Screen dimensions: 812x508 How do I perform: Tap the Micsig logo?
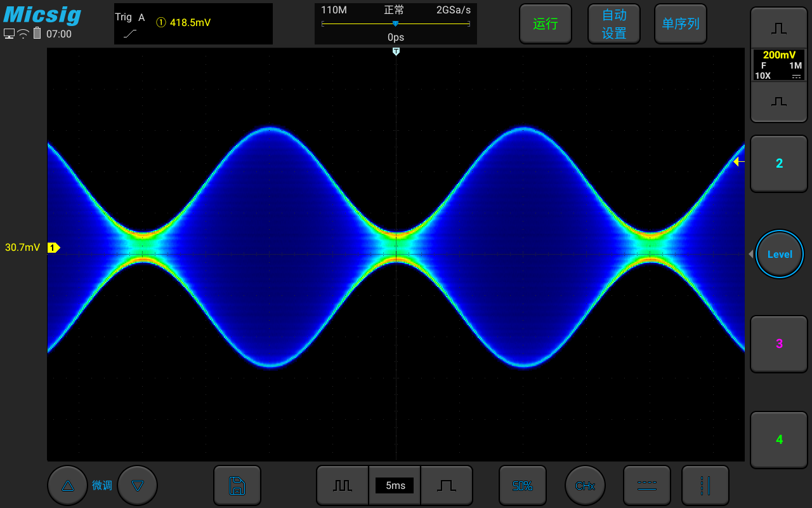[x=43, y=14]
